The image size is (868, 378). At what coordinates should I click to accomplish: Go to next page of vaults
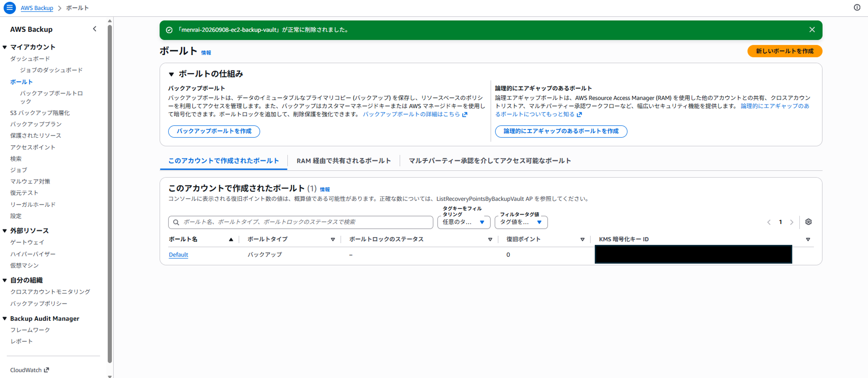click(x=791, y=222)
